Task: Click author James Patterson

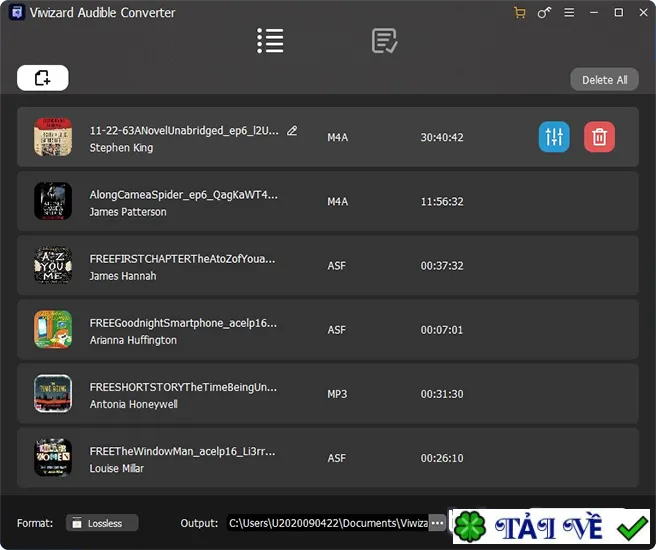Action: tap(128, 212)
